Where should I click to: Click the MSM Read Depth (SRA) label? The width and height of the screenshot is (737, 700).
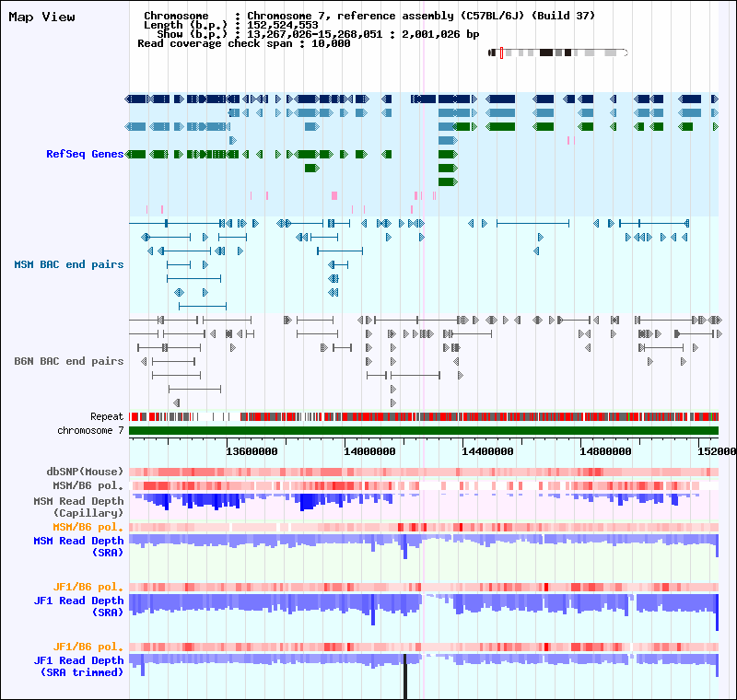[x=78, y=547]
